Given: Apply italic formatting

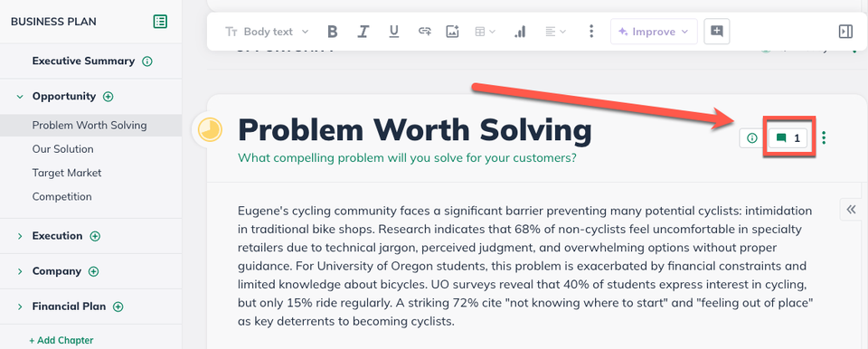Looking at the screenshot, I should [363, 32].
